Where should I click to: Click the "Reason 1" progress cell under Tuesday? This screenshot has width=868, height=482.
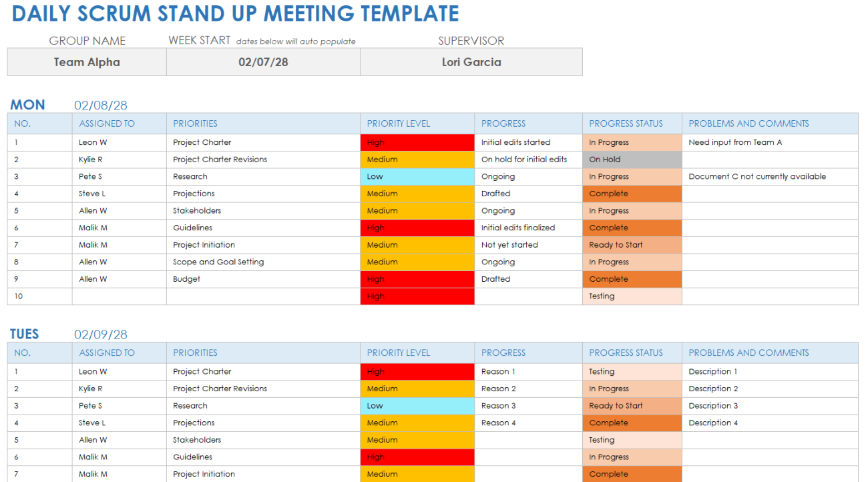pyautogui.click(x=499, y=372)
